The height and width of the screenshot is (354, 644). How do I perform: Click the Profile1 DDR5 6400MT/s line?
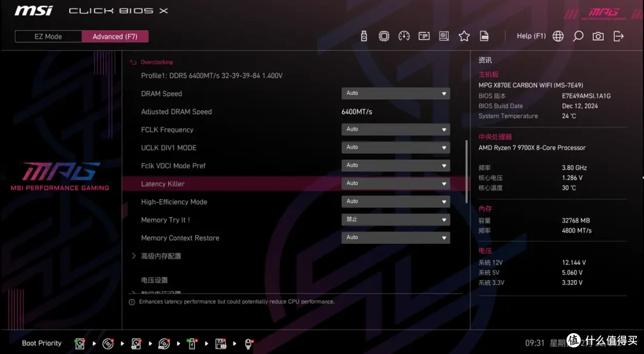[212, 76]
